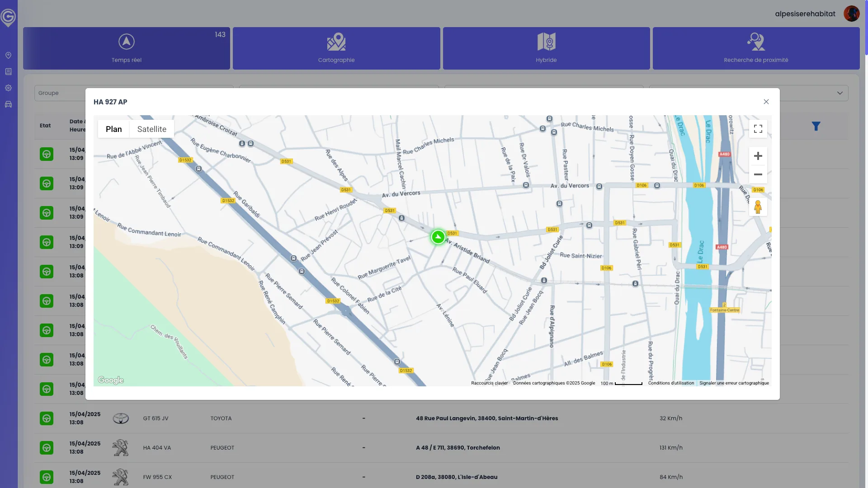Click green status icon for GT 615 JV

pos(47,418)
